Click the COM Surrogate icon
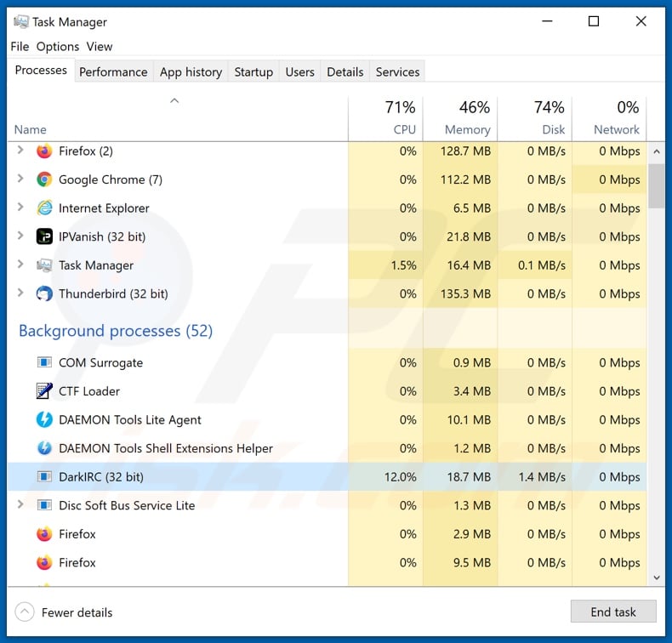The width and height of the screenshot is (672, 643). [x=44, y=362]
